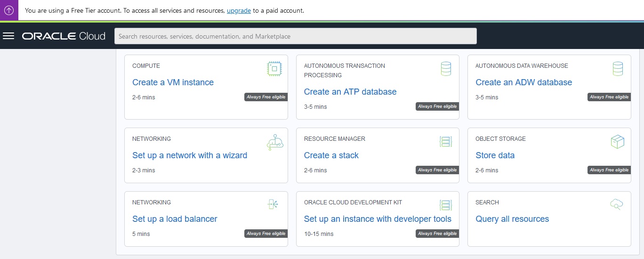This screenshot has height=259, width=644.
Task: Click the Oracle Cloud logo
Action: (64, 36)
